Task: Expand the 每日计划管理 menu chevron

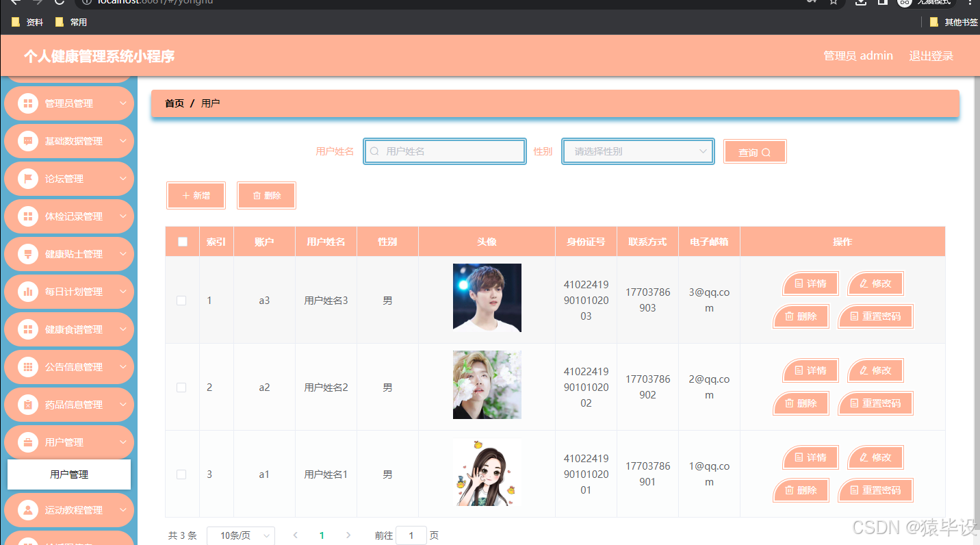Action: tap(123, 292)
